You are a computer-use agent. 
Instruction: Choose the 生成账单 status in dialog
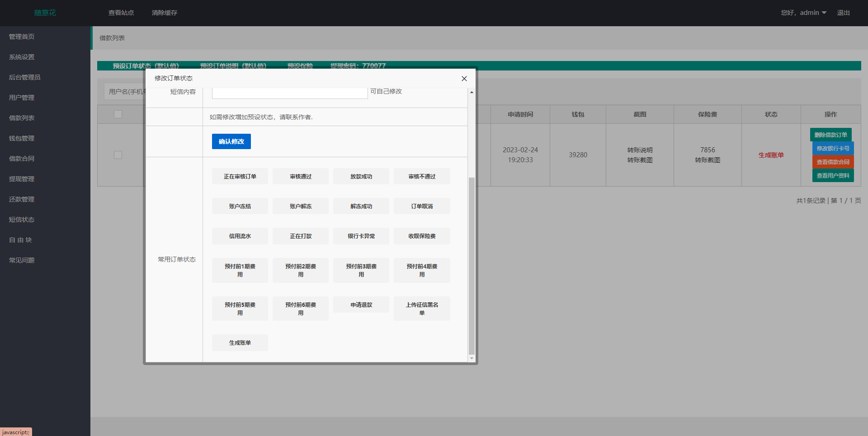[x=240, y=343]
